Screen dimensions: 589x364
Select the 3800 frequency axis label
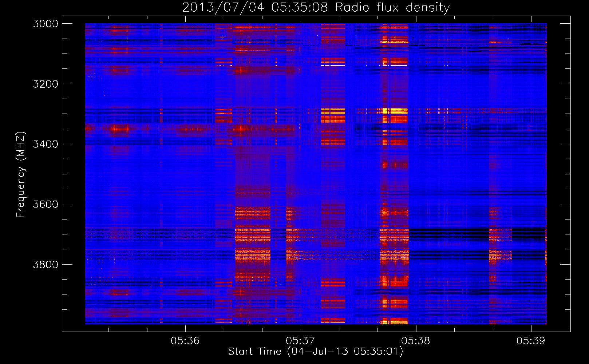(46, 265)
